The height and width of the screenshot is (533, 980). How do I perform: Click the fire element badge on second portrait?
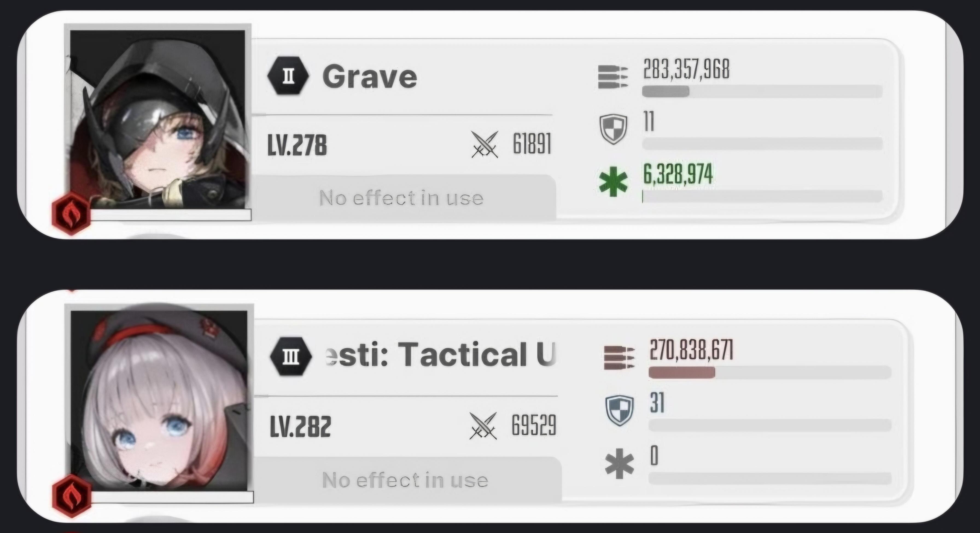(72, 495)
